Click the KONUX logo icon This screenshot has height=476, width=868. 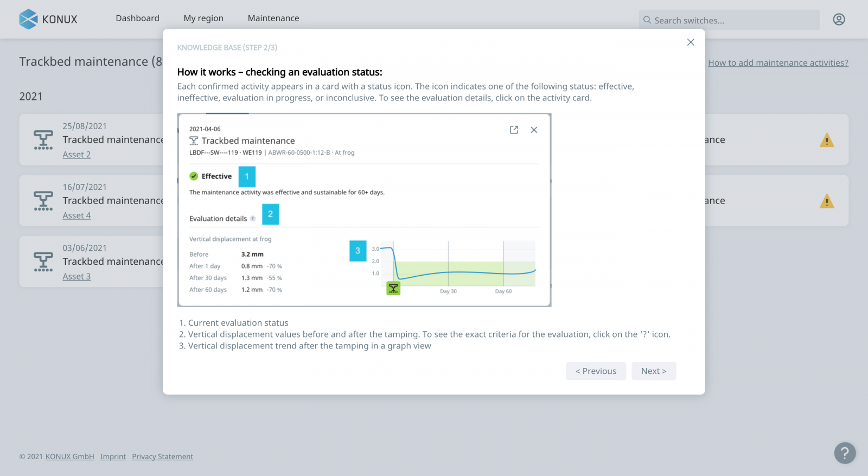pyautogui.click(x=28, y=19)
